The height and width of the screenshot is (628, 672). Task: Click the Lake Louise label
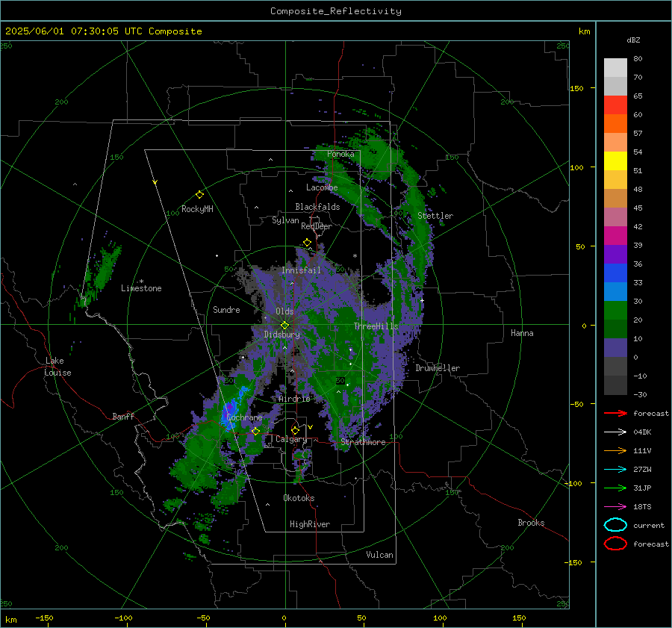pos(57,367)
